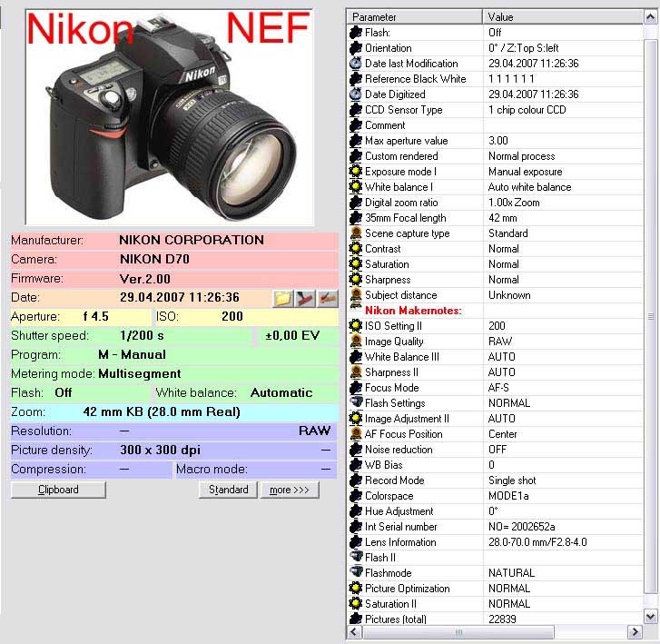Click the horizontal scrollbar left arrow
The image size is (660, 644).
point(354,632)
